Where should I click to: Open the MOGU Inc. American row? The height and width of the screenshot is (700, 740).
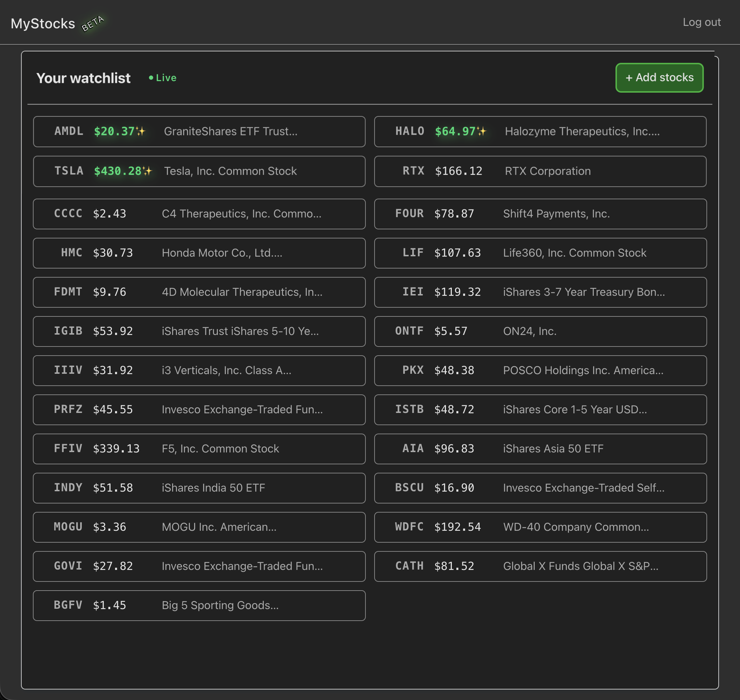tap(199, 527)
